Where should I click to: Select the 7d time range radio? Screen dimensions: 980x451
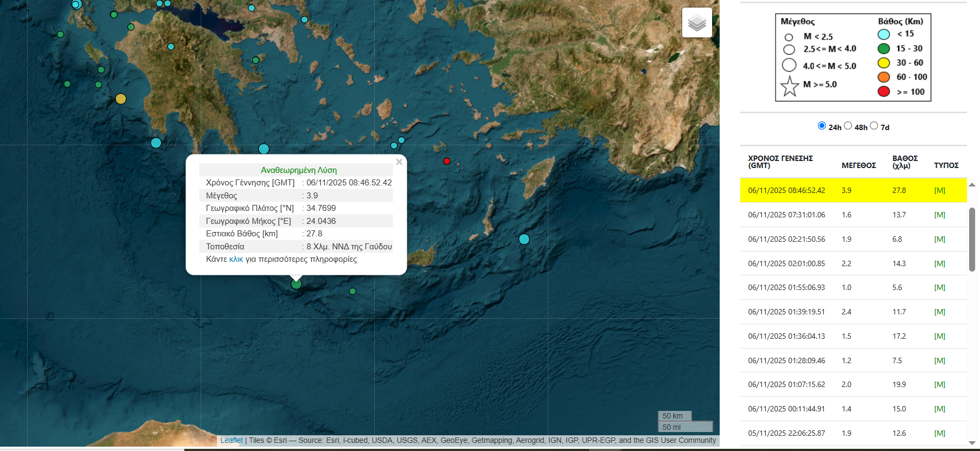point(874,126)
